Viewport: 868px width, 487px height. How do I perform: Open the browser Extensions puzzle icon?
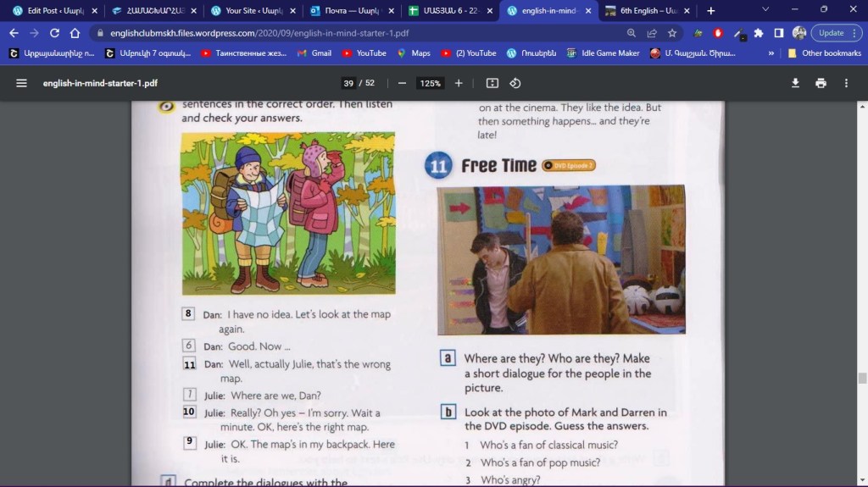tap(759, 33)
